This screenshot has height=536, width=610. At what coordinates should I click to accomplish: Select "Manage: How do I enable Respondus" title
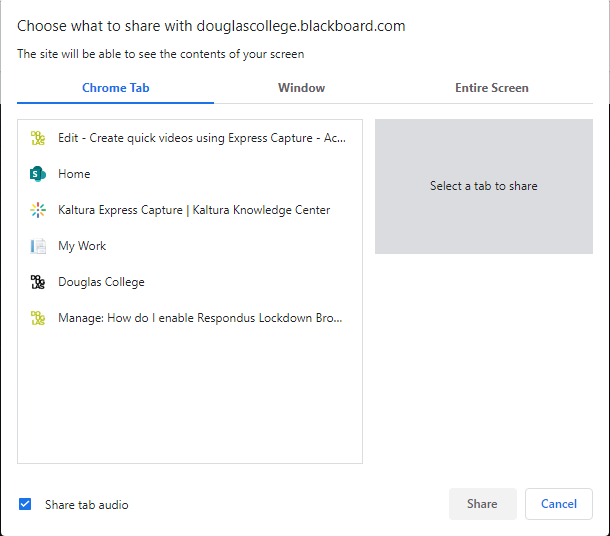coord(200,318)
